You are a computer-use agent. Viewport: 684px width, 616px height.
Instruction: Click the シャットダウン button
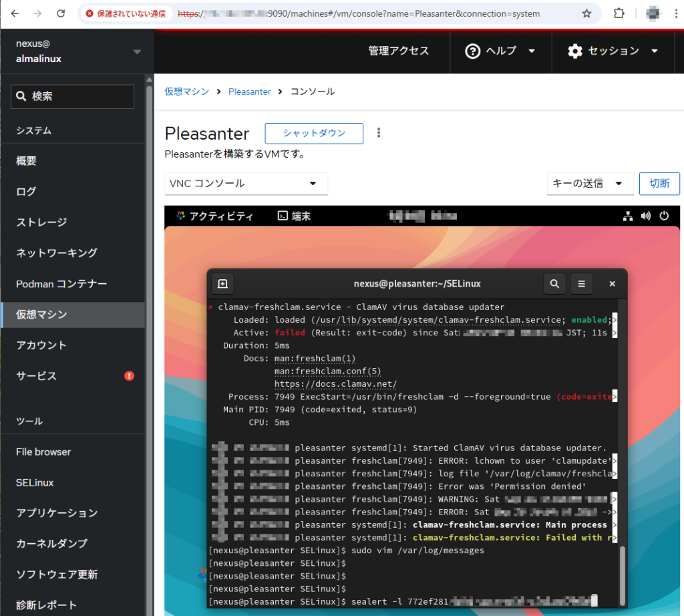tap(314, 133)
